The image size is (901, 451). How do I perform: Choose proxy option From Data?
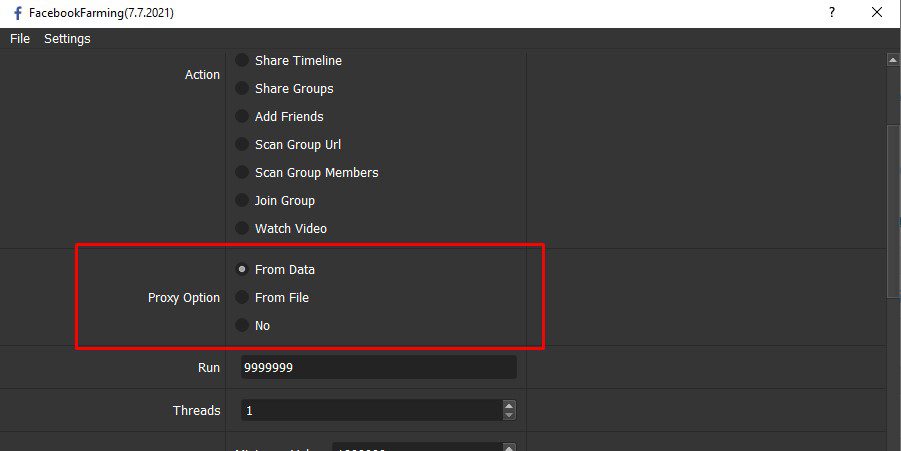[x=275, y=269]
